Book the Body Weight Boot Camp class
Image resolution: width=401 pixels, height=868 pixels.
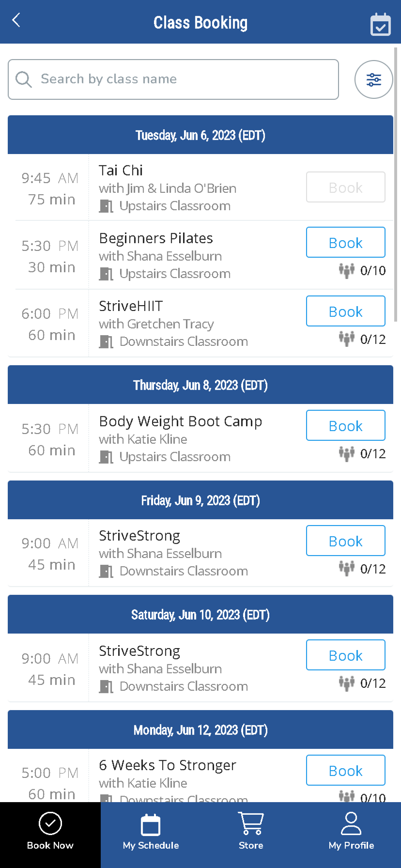point(345,425)
